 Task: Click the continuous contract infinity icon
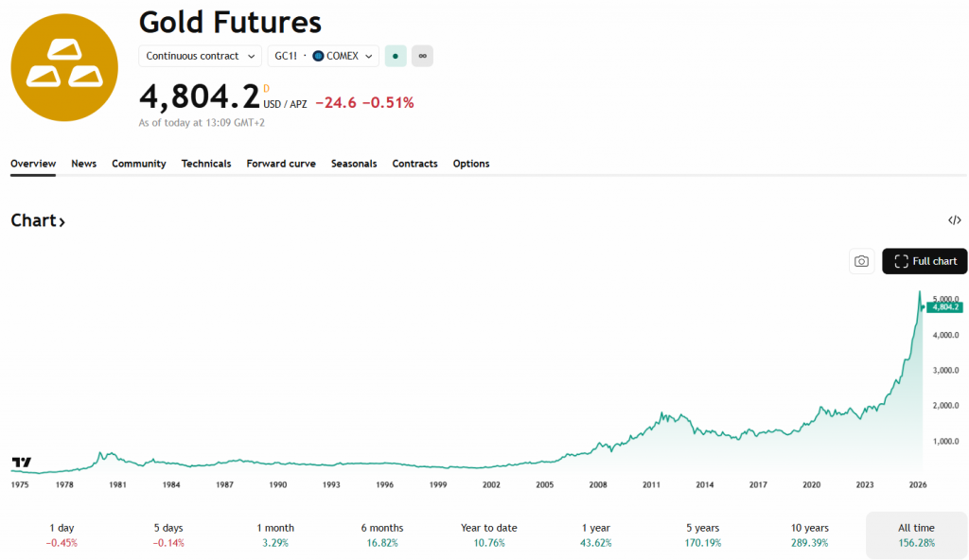(422, 56)
